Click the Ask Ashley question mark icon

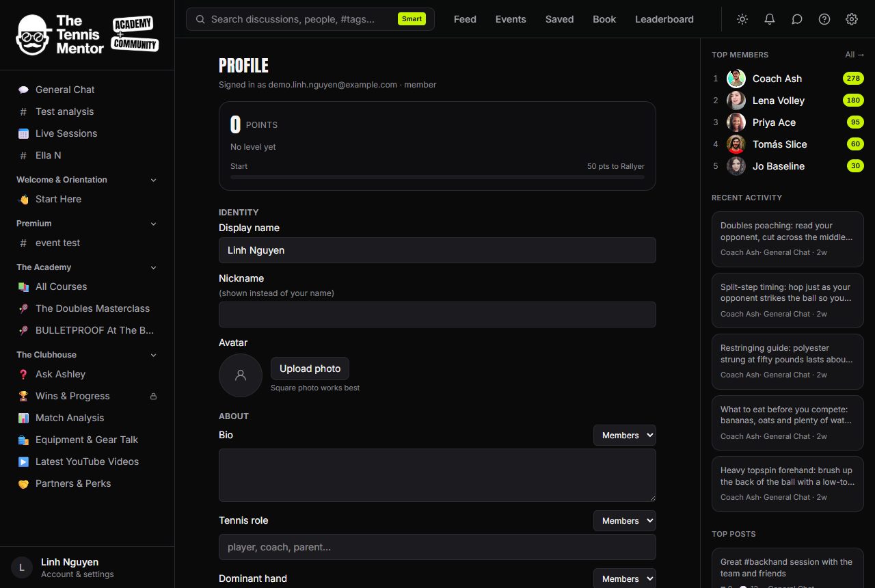coord(23,374)
